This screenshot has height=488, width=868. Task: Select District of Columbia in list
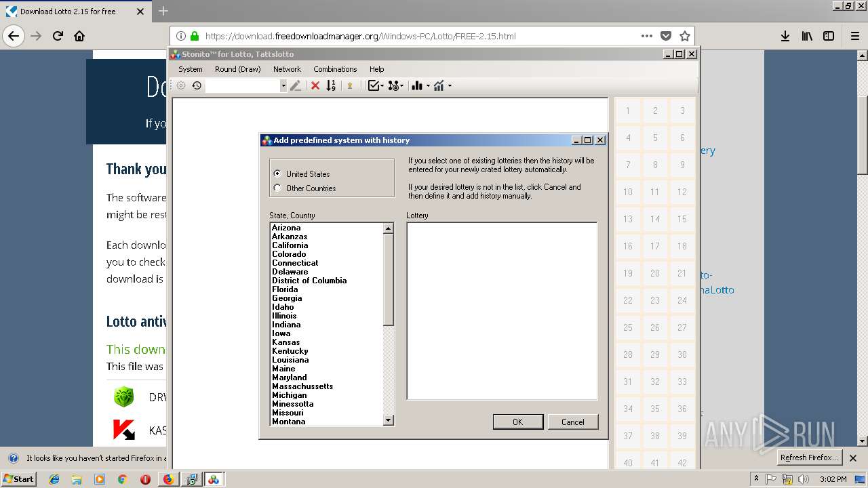click(x=309, y=281)
